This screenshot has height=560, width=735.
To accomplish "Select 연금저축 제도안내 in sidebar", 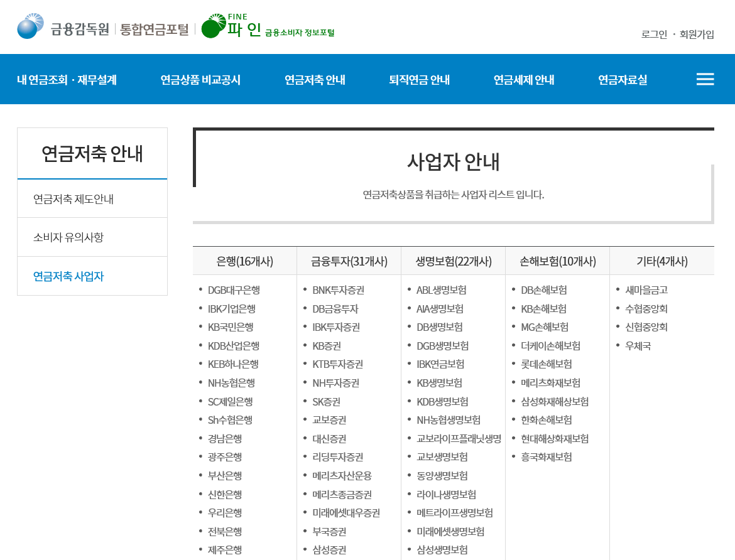I will (x=92, y=198).
